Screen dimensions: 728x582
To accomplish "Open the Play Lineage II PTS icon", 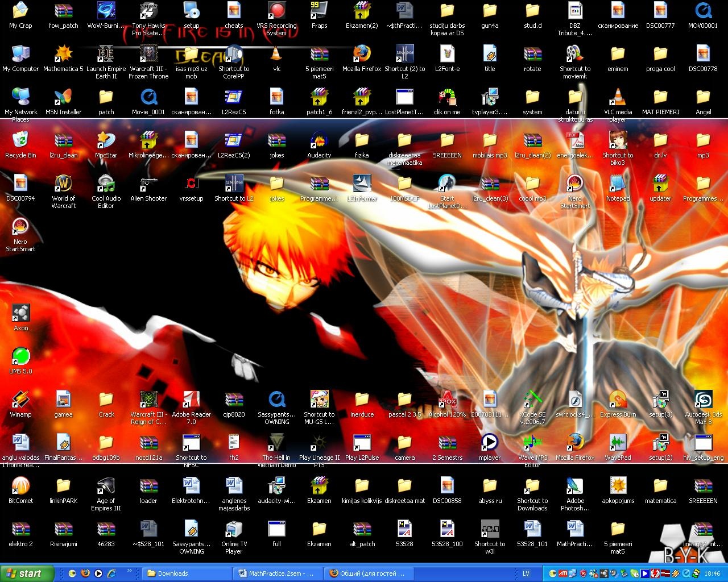I will point(319,443).
